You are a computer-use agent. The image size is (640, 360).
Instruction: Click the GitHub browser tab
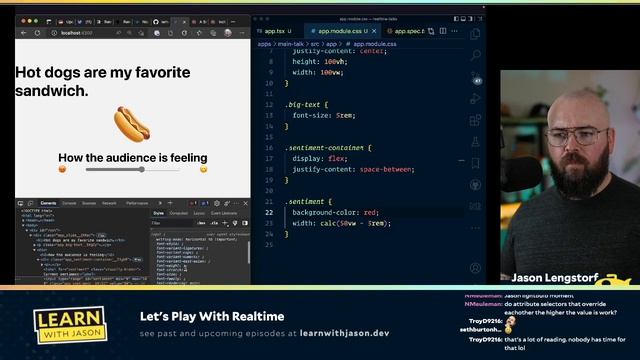(160, 22)
